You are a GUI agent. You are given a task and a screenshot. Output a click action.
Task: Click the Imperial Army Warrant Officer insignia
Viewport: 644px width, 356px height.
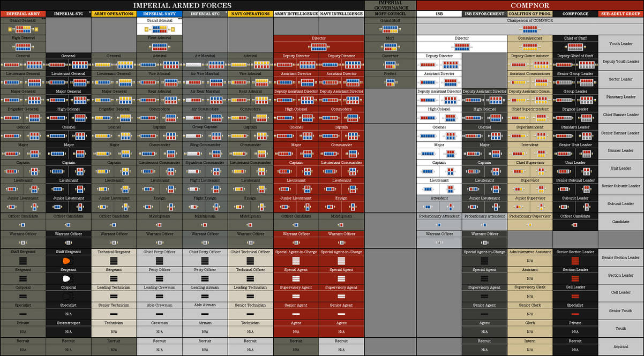pos(23,243)
